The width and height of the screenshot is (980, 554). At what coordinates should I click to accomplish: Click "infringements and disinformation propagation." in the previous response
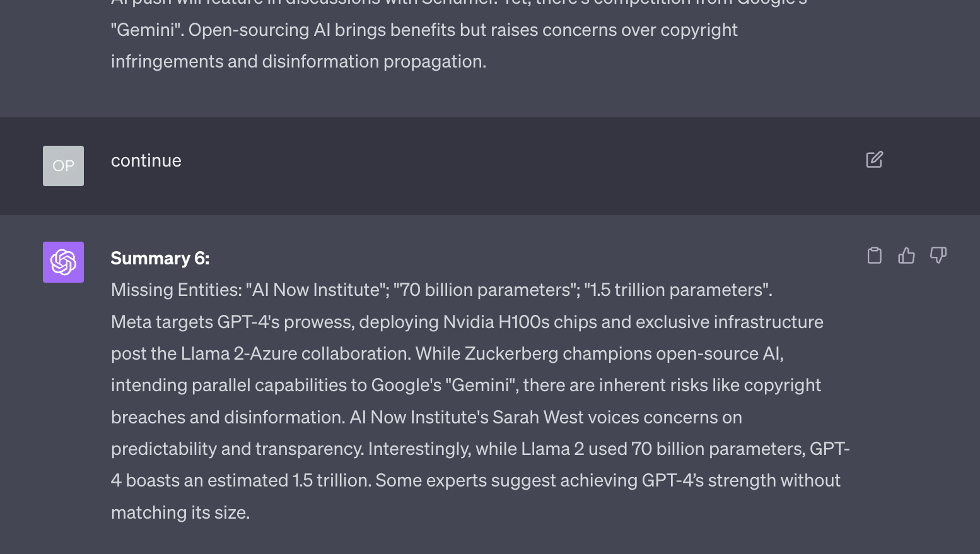[299, 61]
